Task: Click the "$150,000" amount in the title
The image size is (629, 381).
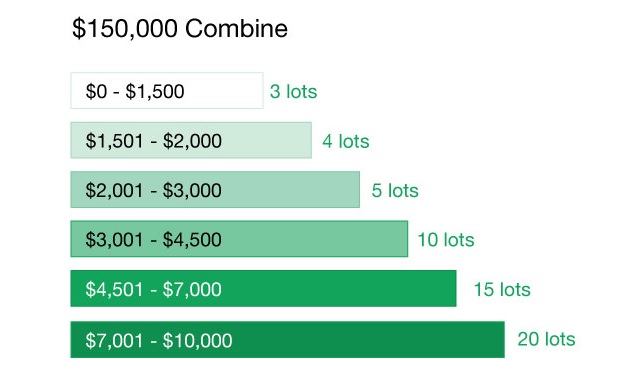Action: [125, 29]
